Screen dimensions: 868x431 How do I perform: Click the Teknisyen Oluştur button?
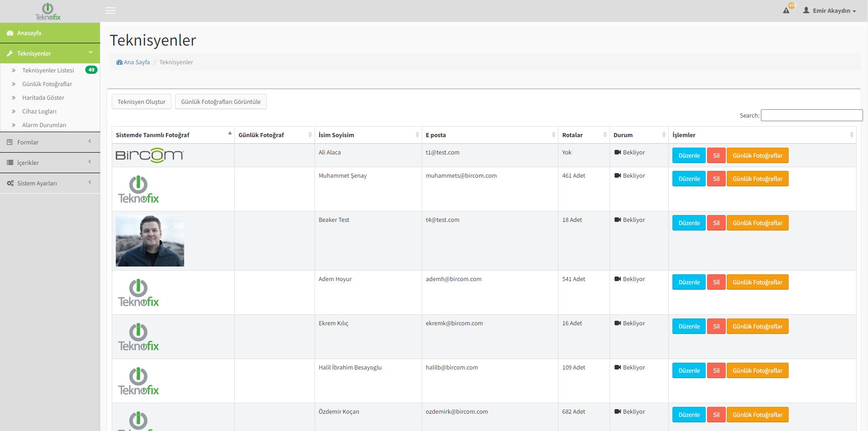click(x=141, y=102)
